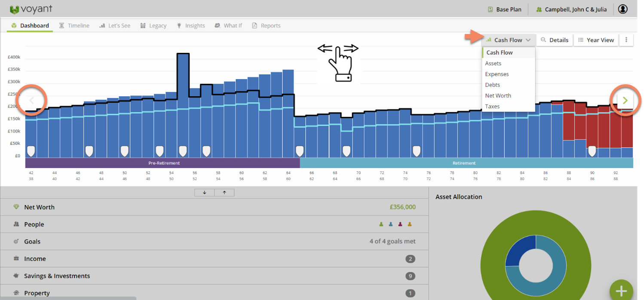Click the leaf icon beside Net Worth

click(x=16, y=207)
